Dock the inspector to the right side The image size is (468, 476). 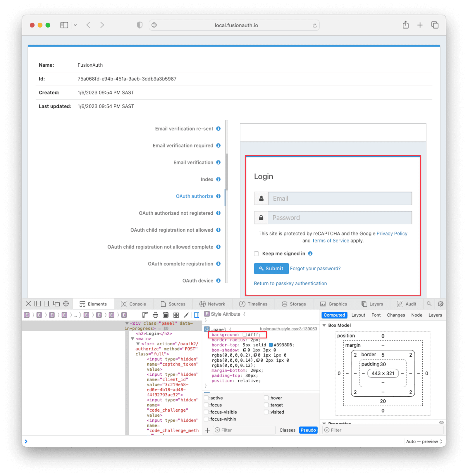point(47,304)
